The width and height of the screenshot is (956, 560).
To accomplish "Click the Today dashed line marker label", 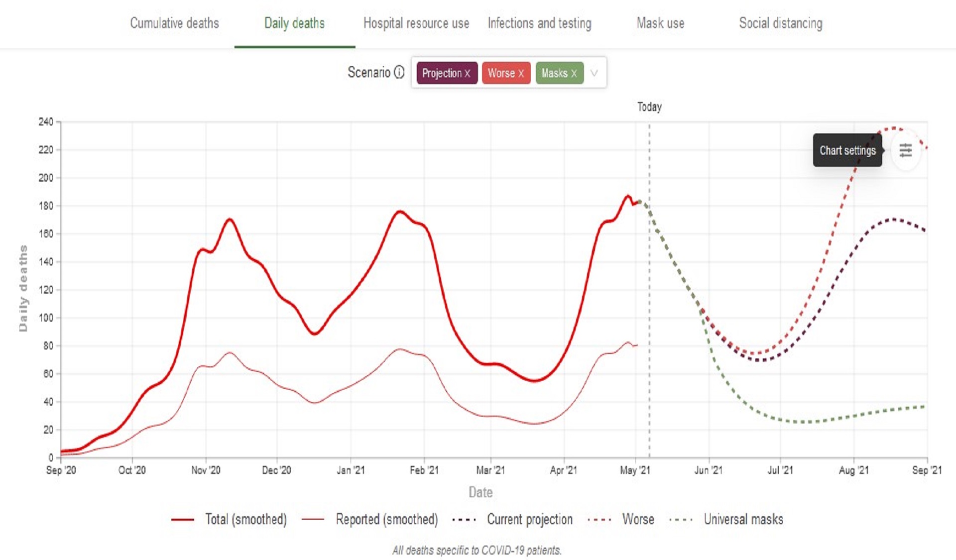I will tap(649, 107).
